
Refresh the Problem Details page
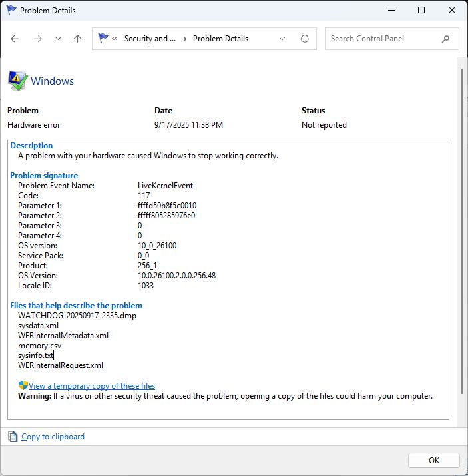click(305, 39)
